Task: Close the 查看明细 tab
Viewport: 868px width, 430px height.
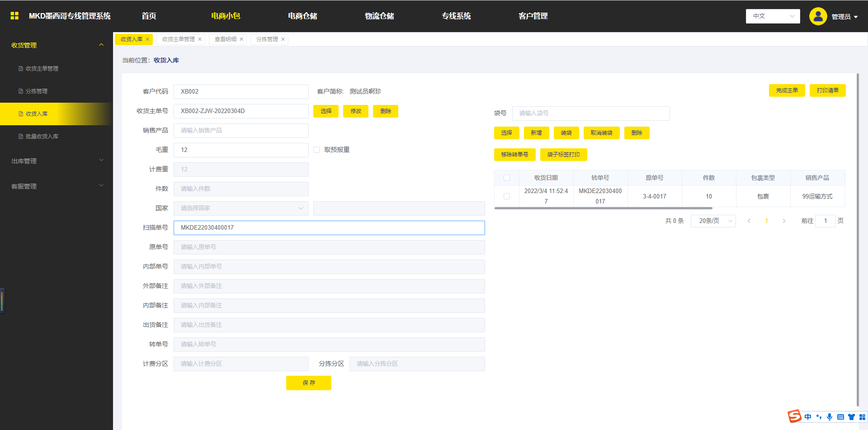Action: (x=241, y=39)
